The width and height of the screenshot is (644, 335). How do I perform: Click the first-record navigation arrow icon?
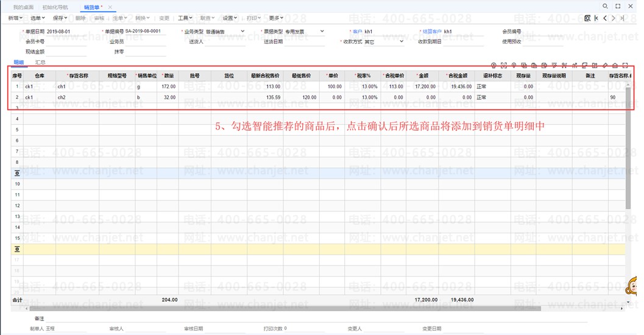click(x=596, y=18)
